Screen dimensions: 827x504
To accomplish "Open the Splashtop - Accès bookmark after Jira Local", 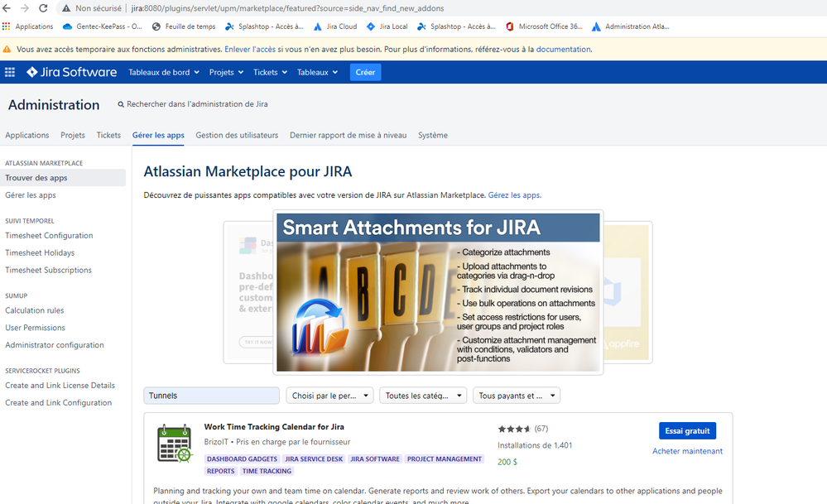I will coord(457,26).
